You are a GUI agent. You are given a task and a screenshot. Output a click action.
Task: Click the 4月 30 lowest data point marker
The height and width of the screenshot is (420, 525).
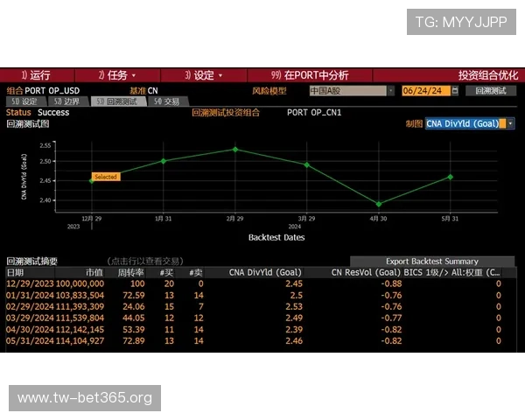[379, 204]
